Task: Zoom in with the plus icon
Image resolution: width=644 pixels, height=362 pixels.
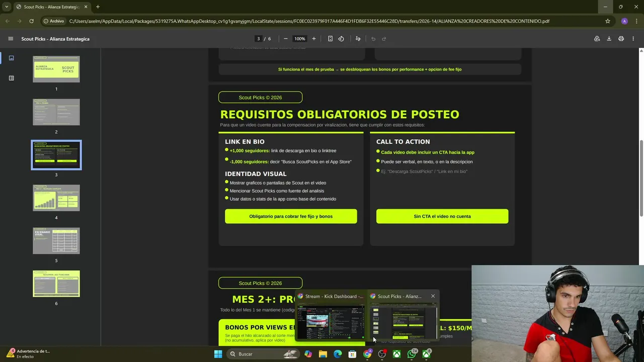Action: 314,39
